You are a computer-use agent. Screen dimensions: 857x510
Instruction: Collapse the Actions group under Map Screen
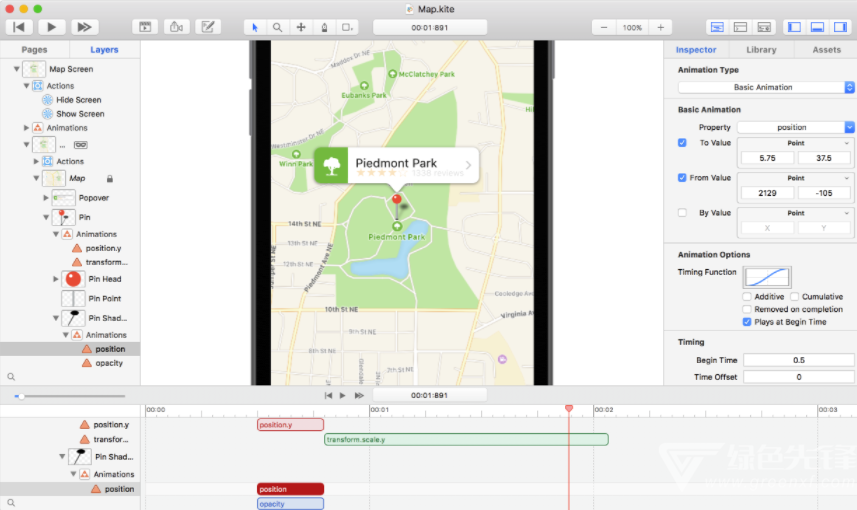[x=26, y=86]
